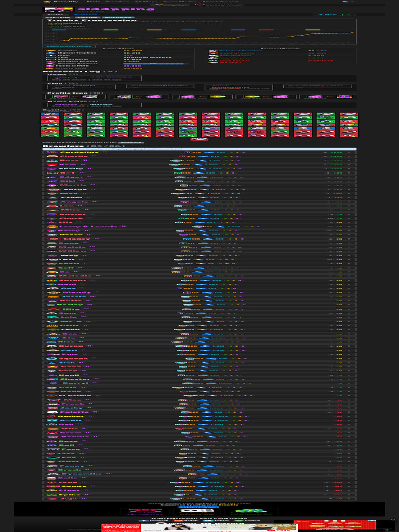The image size is (399, 532).
Task: Click the Unlocked Brawlers record icon
Action: click(212, 51)
